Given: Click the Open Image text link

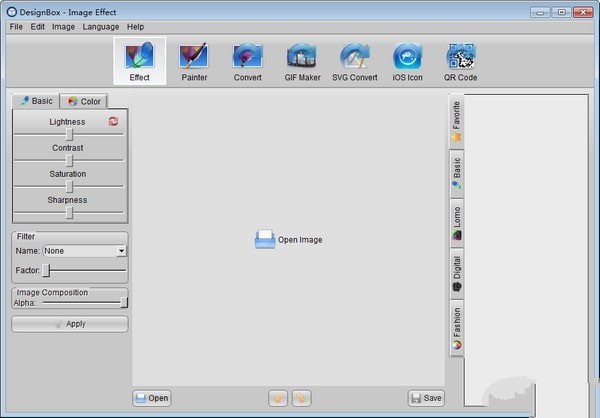Looking at the screenshot, I should point(300,240).
